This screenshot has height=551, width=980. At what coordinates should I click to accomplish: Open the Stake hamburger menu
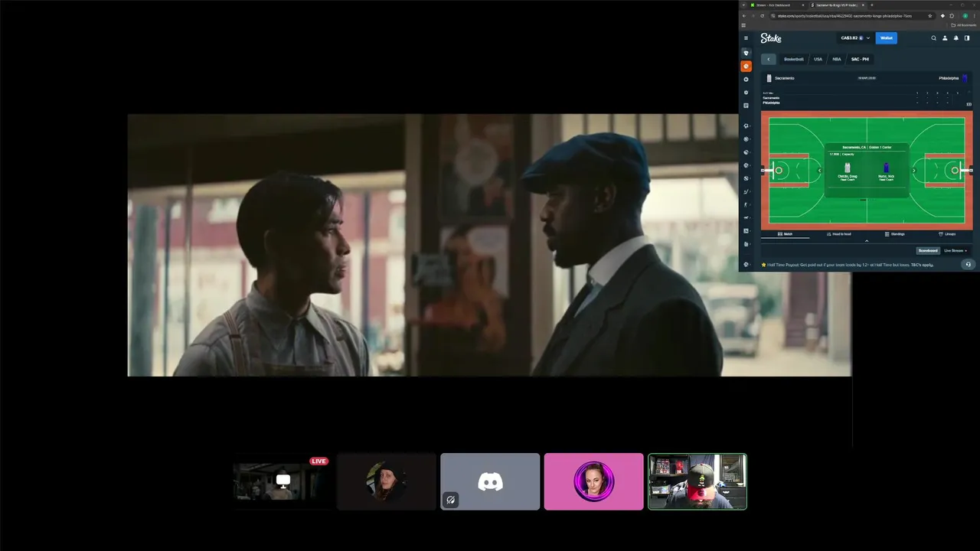click(746, 37)
